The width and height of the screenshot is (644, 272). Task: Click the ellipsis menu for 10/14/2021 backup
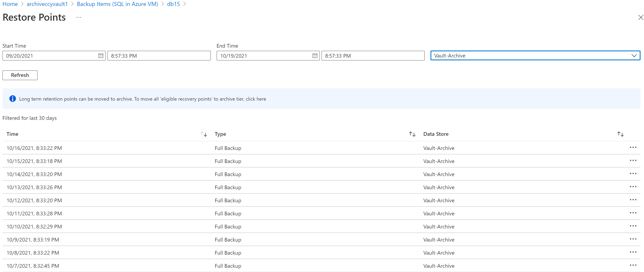click(x=634, y=174)
